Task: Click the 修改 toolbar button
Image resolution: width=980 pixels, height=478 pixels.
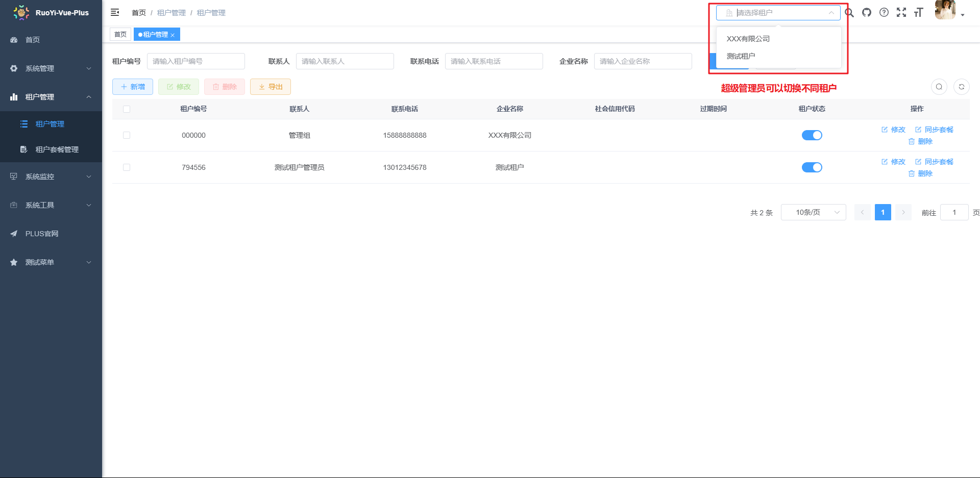Action: point(179,87)
